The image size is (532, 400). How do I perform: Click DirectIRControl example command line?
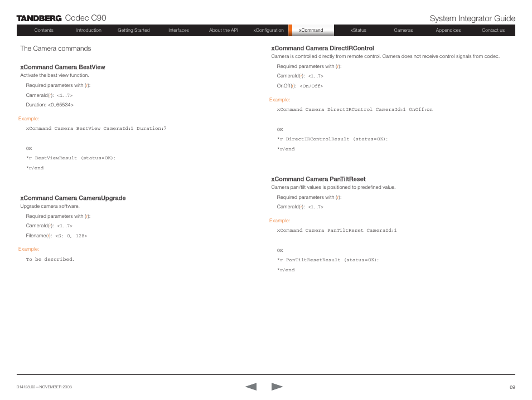tap(355, 110)
